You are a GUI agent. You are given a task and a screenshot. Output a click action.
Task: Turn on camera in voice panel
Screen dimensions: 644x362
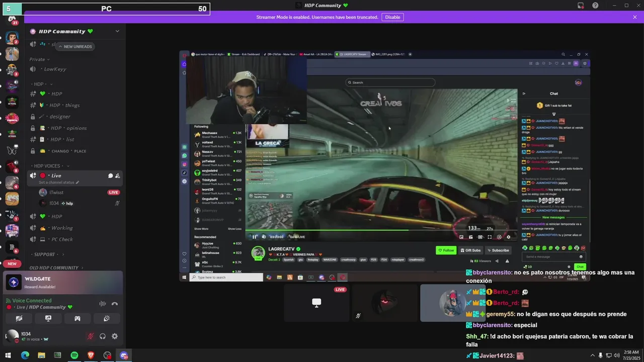19,318
